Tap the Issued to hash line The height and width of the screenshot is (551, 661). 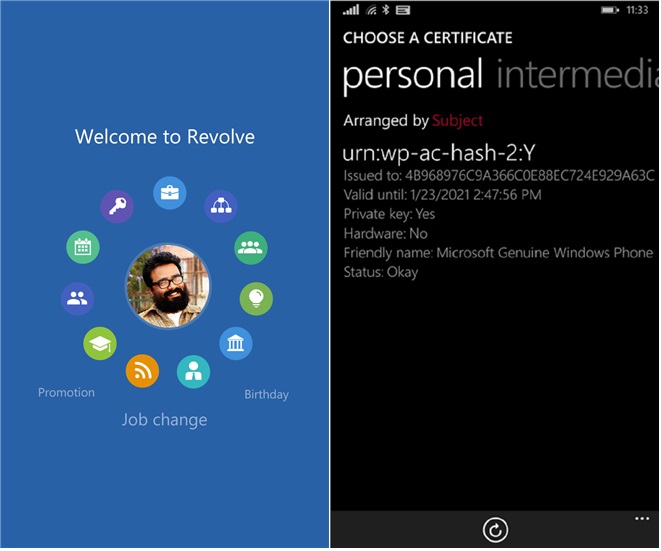499,175
